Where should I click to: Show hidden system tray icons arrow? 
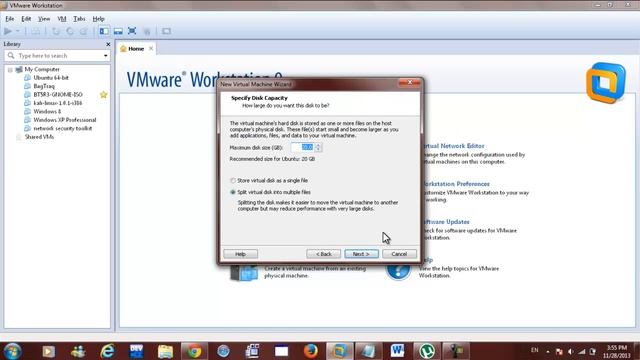click(548, 351)
